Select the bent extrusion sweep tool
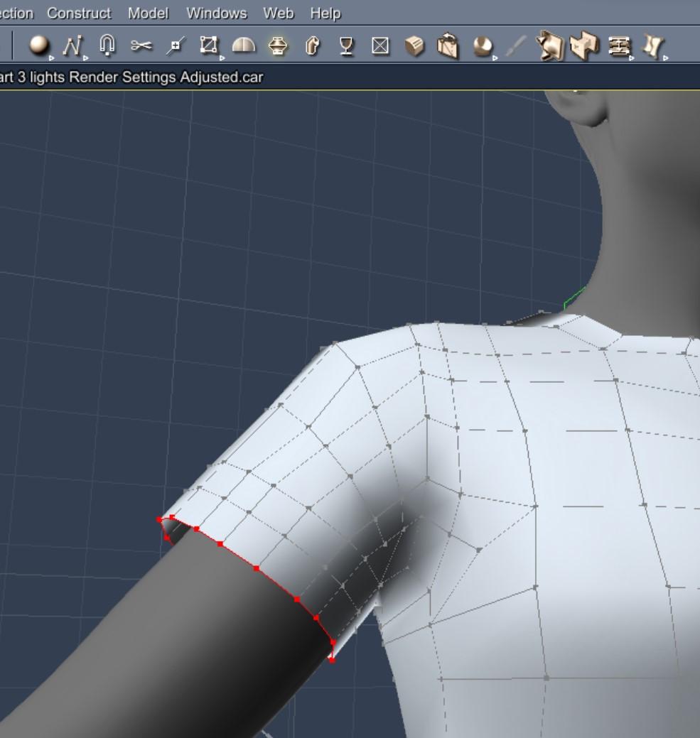This screenshot has height=738, width=700. coord(313,45)
